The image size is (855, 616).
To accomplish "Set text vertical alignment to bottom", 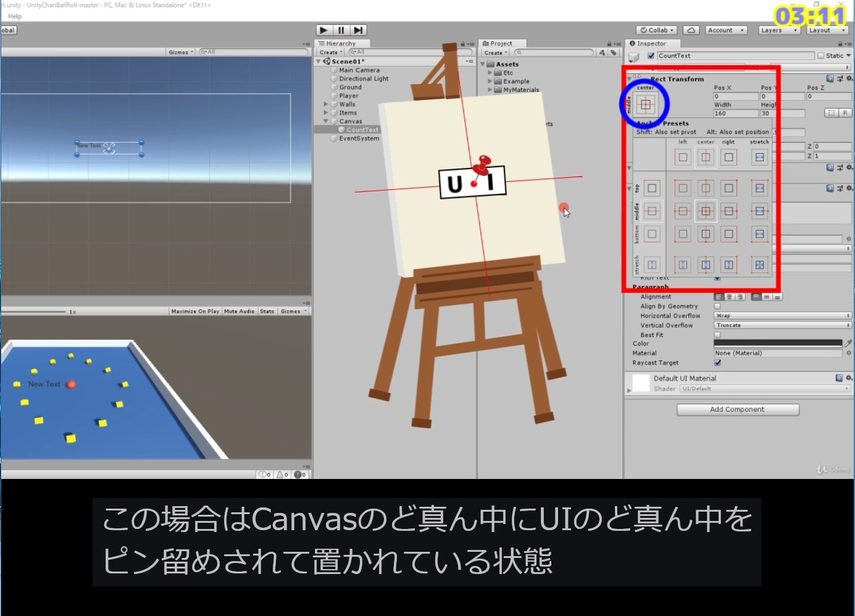I will (x=778, y=297).
